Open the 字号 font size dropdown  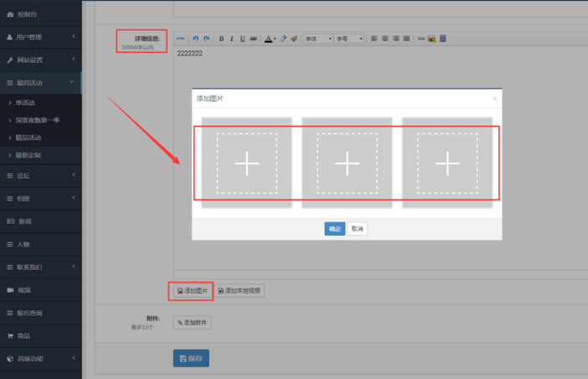pos(349,39)
